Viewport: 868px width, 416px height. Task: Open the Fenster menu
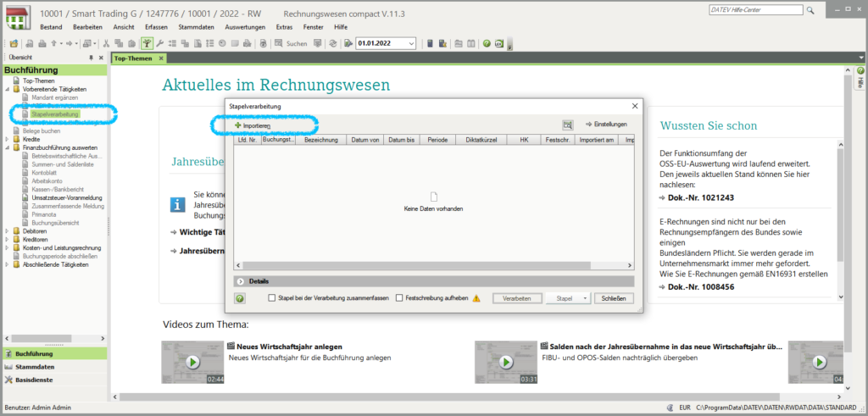pyautogui.click(x=314, y=27)
